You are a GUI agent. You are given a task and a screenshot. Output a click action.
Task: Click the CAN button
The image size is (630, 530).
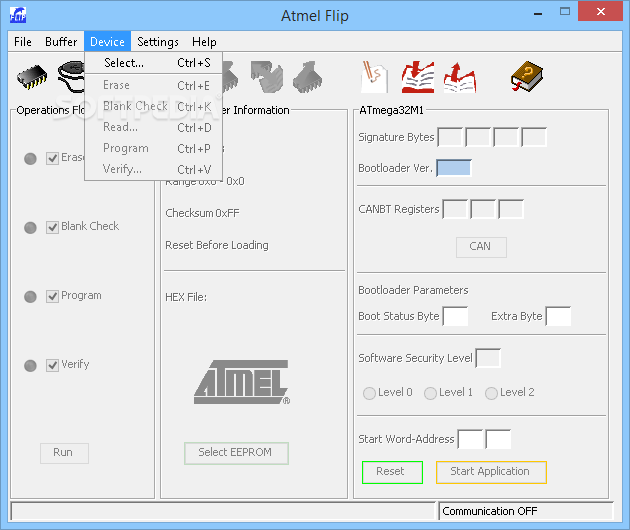[481, 247]
